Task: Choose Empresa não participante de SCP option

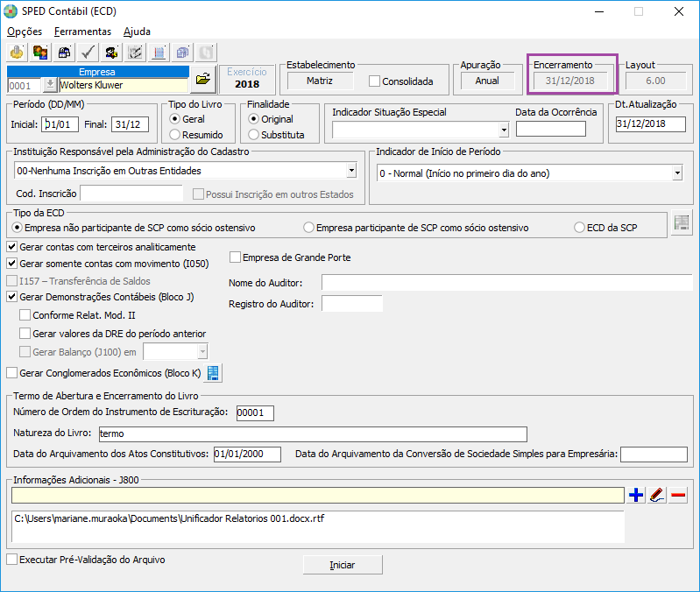Action: 17,228
